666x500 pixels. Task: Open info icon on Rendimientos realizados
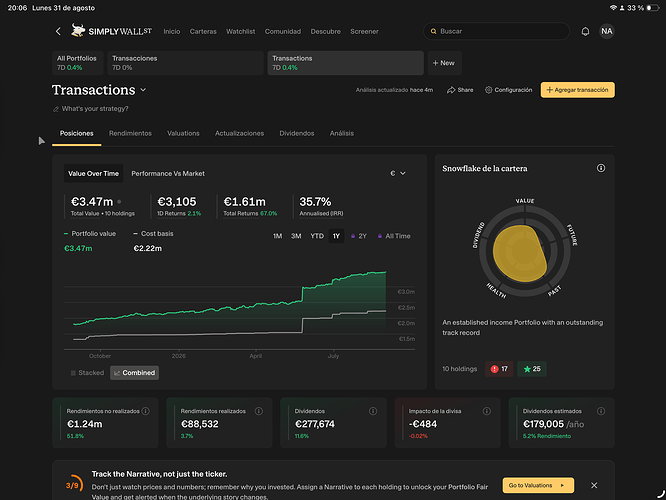click(x=259, y=411)
